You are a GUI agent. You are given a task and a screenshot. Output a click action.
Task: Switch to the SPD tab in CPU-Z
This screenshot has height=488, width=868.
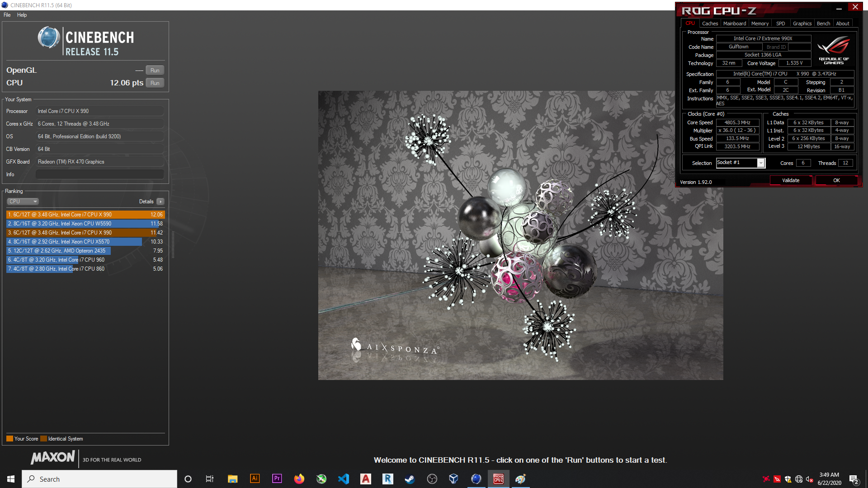point(781,23)
